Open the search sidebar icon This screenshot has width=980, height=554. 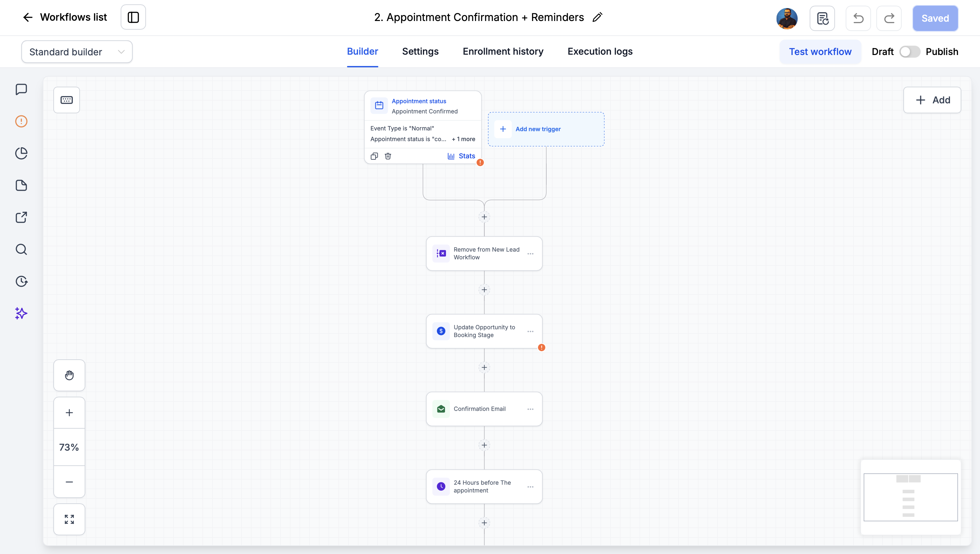tap(21, 249)
